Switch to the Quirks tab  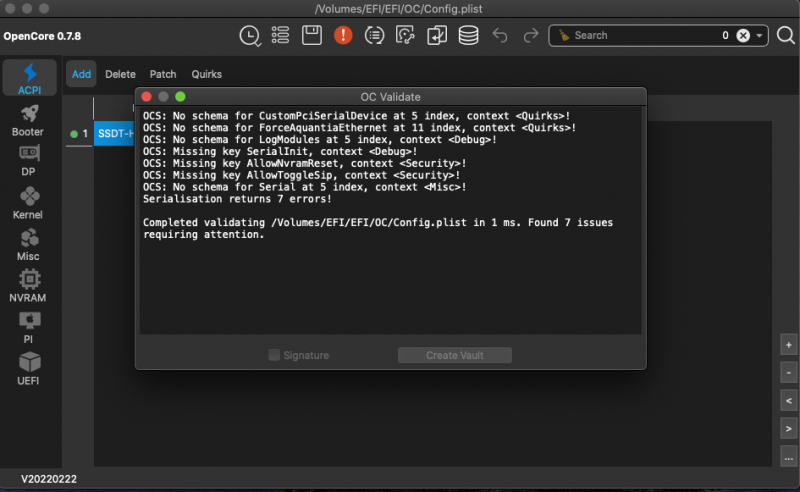207,74
